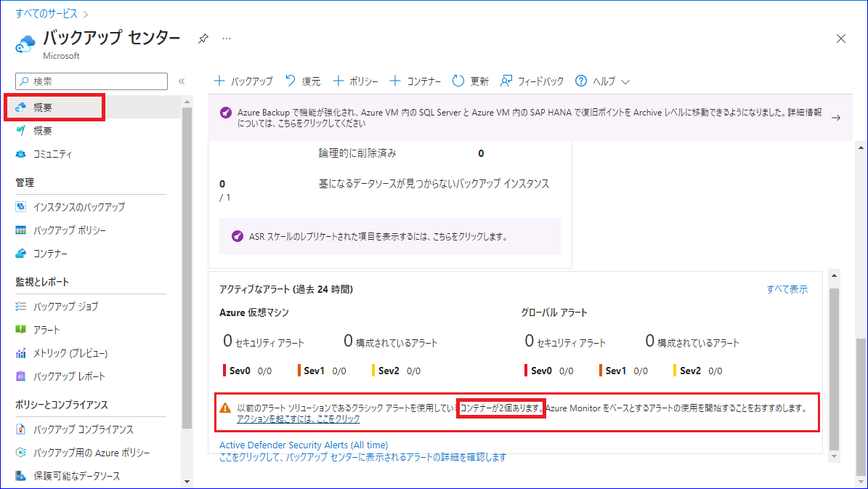
Task: Click the sidebar scrollbar thumb
Action: (x=187, y=269)
